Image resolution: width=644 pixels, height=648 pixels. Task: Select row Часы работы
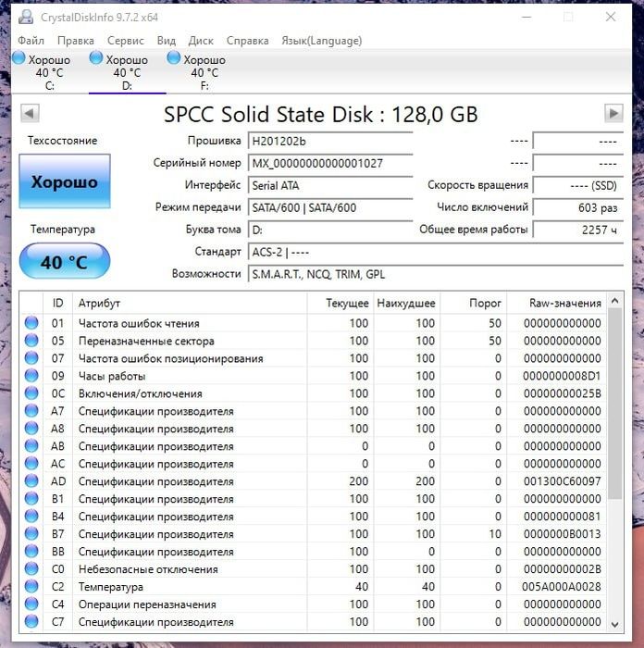point(313,376)
